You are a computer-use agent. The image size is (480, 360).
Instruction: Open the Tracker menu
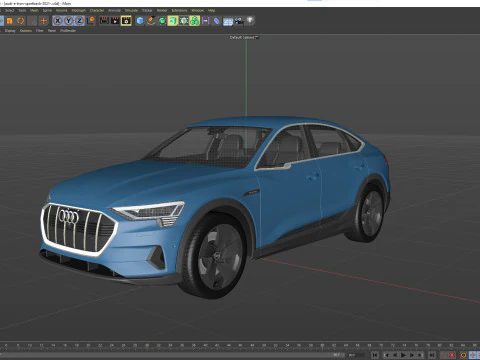click(147, 10)
